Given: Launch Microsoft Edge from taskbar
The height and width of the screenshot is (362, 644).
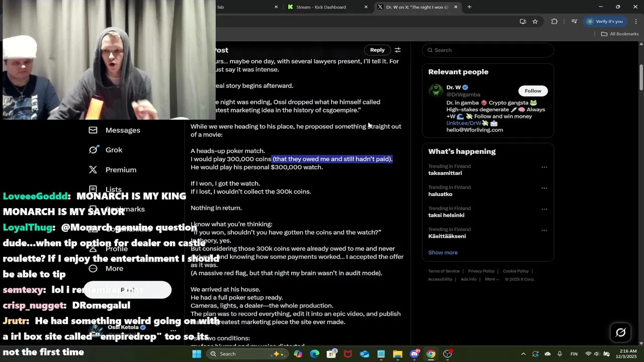Looking at the screenshot, I should tap(314, 354).
